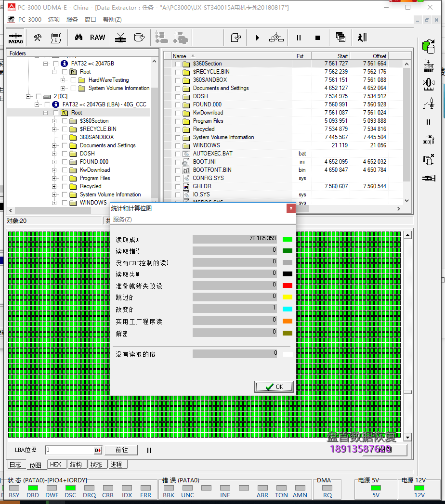This screenshot has height=504, width=445.
Task: Switch to the HEX tab
Action: tap(56, 465)
